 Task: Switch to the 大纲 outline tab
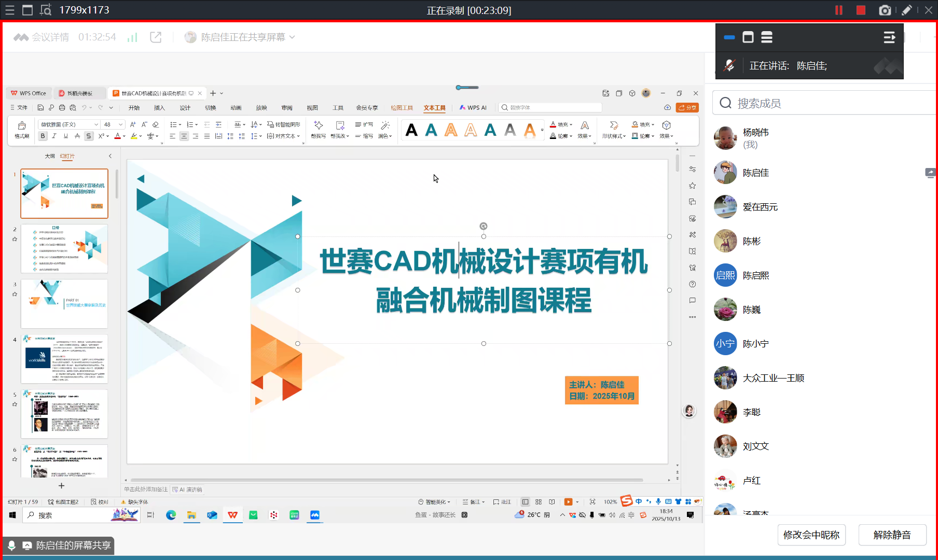[x=50, y=156]
